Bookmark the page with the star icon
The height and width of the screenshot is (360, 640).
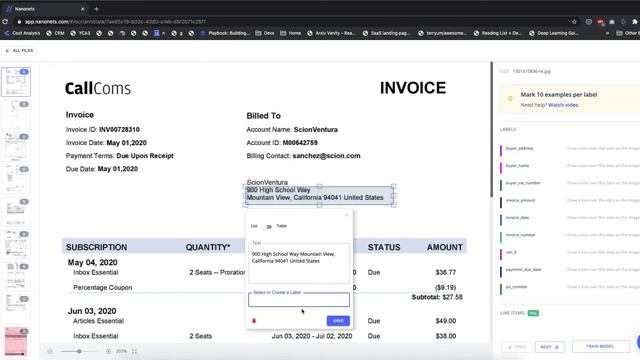click(574, 22)
